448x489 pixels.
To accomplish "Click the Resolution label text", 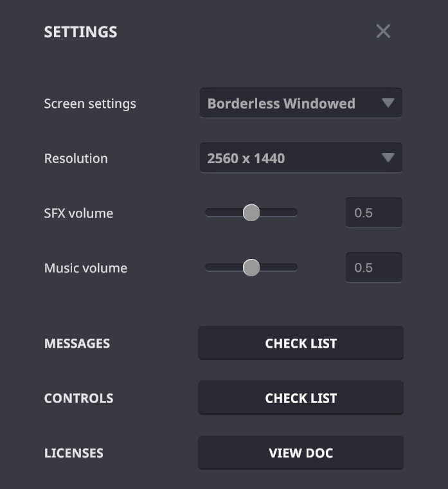I will (76, 159).
